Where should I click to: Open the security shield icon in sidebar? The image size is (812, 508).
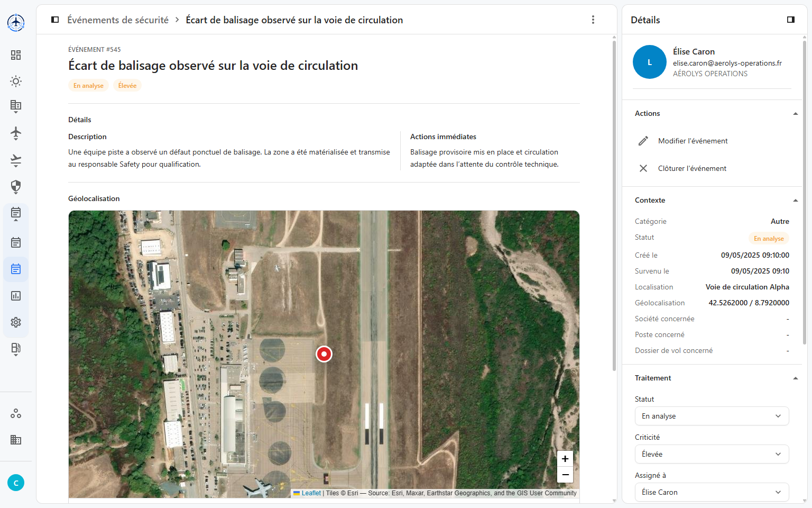pyautogui.click(x=16, y=187)
